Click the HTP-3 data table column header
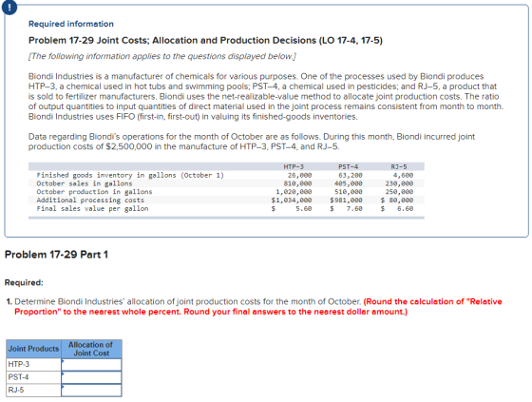Viewport: 532px width, 402px height. click(294, 166)
